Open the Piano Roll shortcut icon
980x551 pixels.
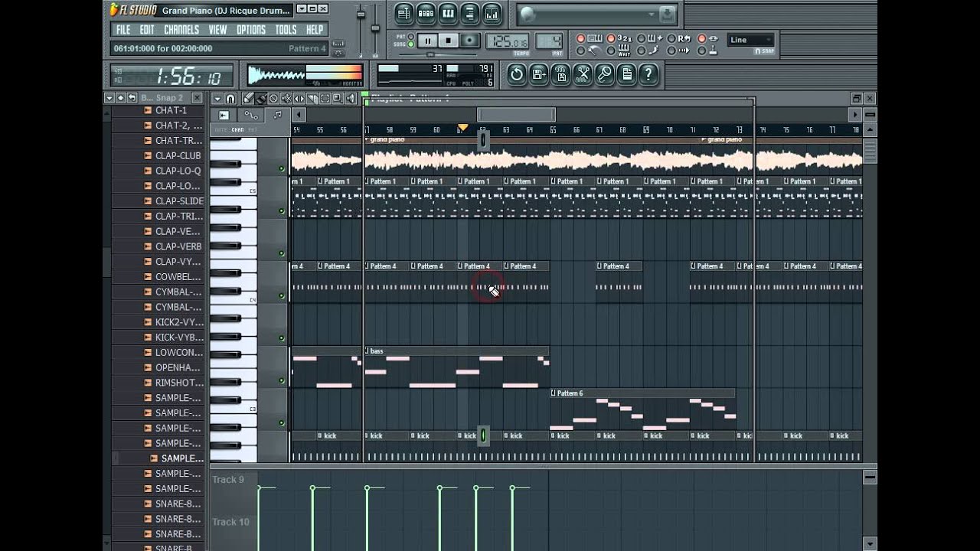coord(448,13)
